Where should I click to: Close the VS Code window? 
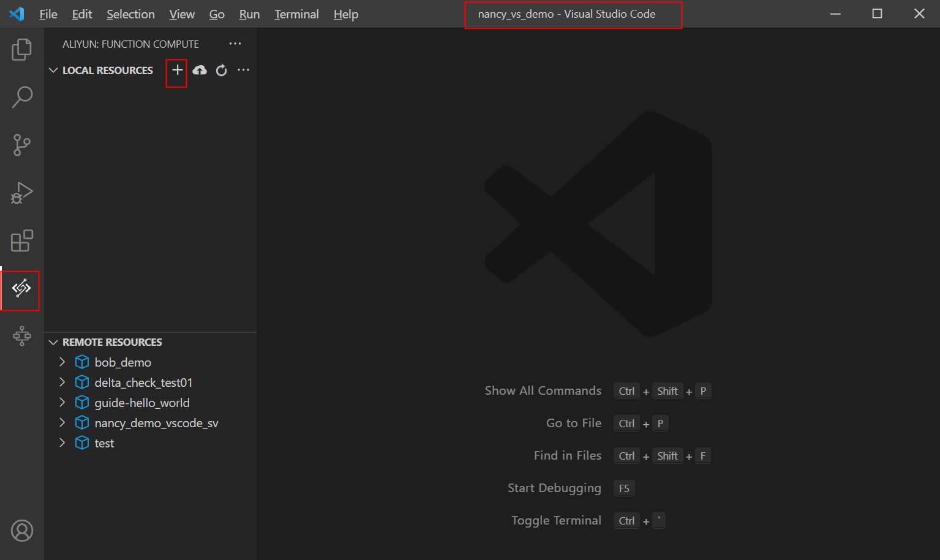click(x=919, y=13)
